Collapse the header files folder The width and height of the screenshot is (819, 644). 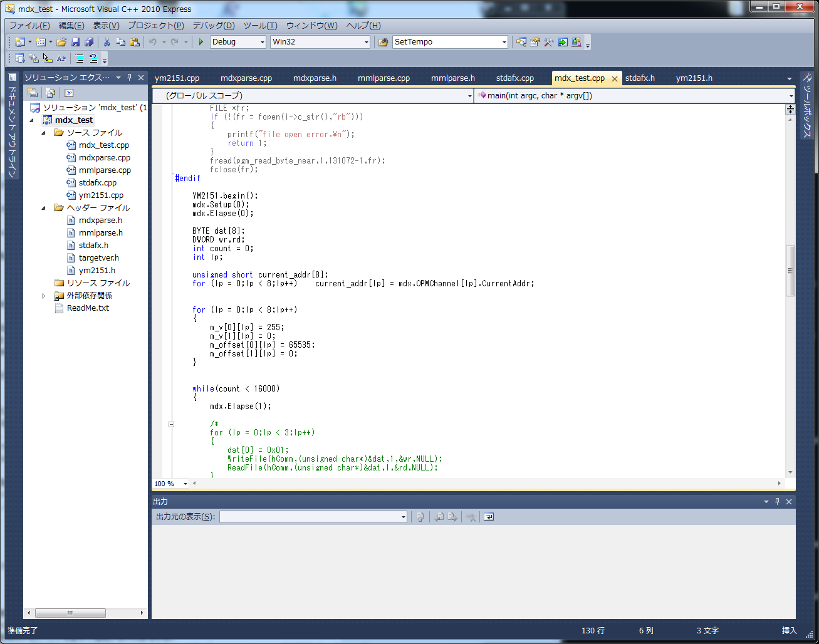[44, 208]
